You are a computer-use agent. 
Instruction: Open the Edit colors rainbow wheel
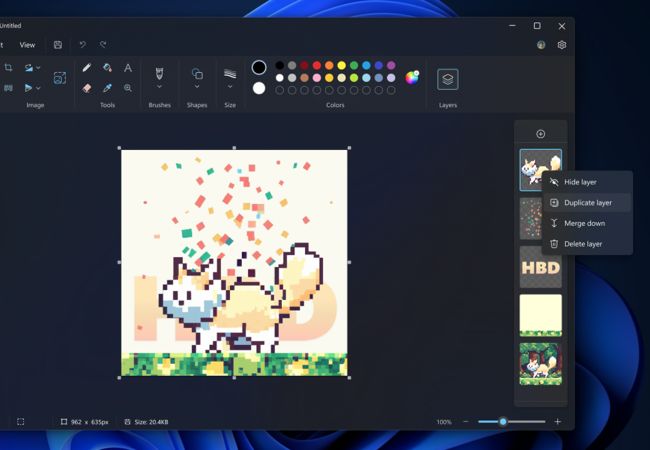tap(412, 77)
